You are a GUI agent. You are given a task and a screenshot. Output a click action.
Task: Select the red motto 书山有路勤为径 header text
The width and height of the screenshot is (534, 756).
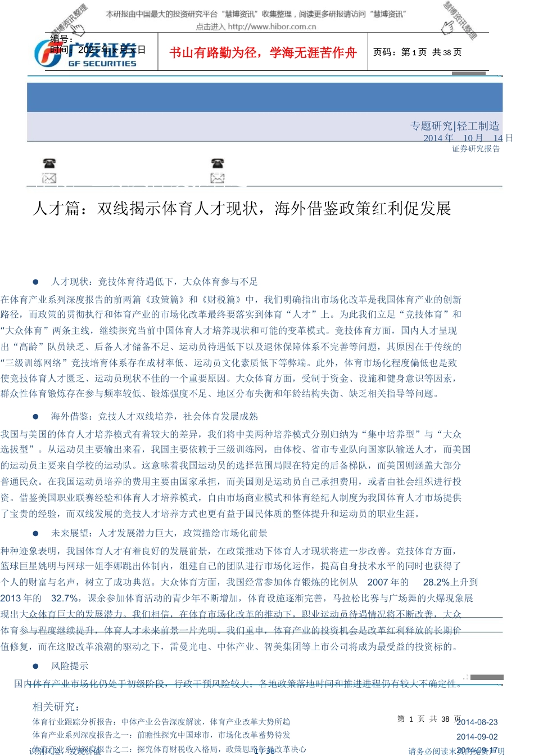click(x=263, y=52)
